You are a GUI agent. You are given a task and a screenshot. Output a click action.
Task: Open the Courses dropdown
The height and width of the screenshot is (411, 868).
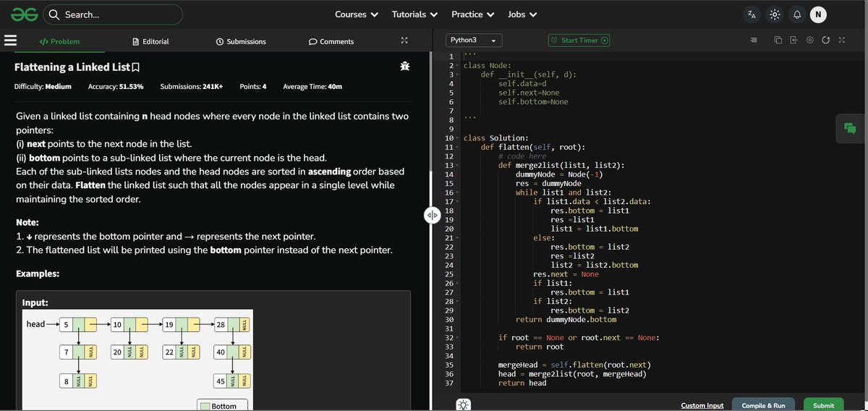[x=357, y=14]
